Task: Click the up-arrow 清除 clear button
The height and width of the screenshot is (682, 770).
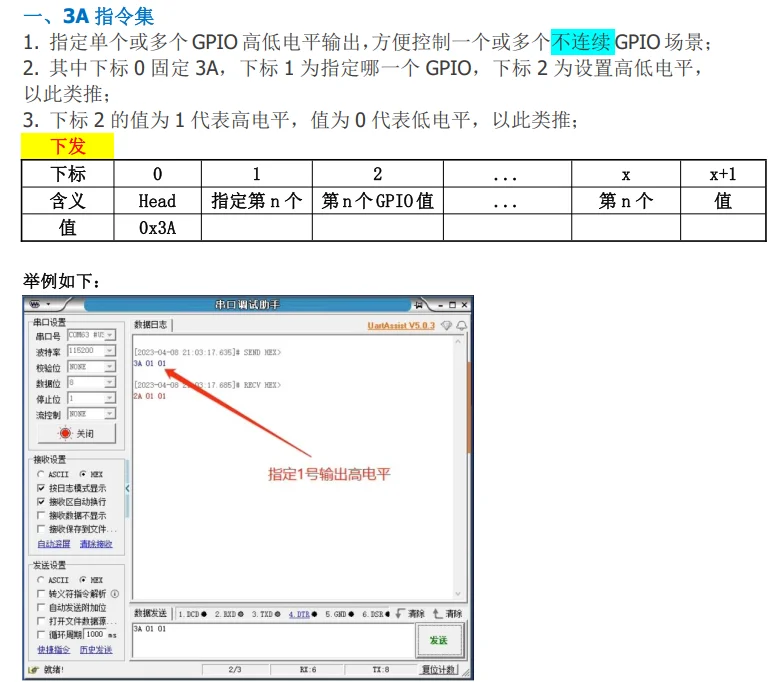Action: 447,614
